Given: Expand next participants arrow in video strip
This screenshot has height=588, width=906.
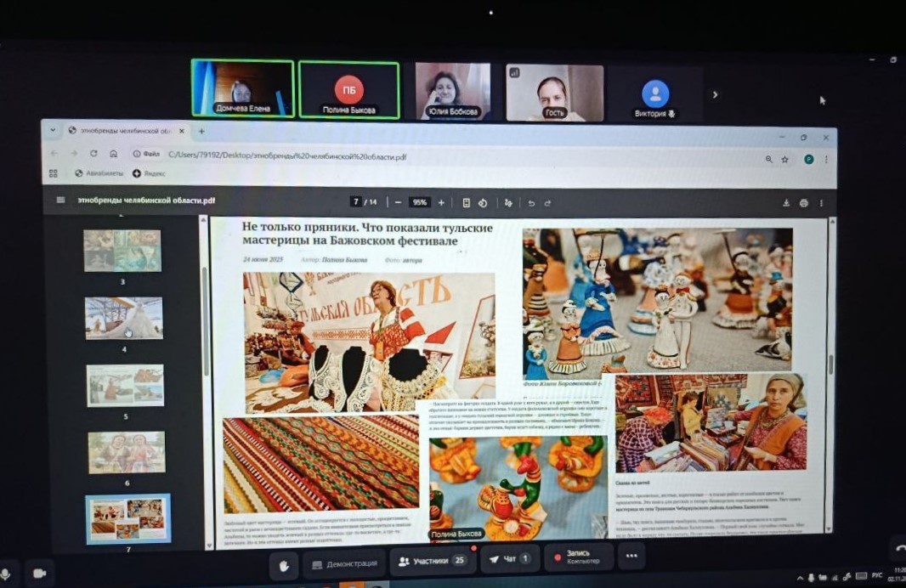Looking at the screenshot, I should pos(715,94).
